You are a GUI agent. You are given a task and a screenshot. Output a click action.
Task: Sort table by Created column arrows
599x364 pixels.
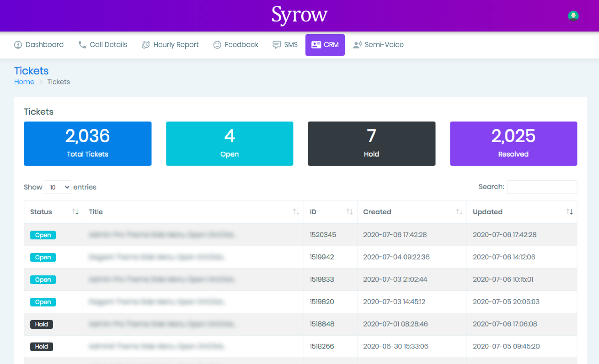click(459, 212)
